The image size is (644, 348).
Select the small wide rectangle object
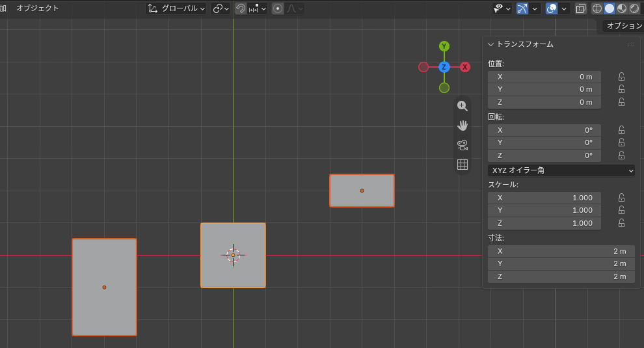(362, 191)
